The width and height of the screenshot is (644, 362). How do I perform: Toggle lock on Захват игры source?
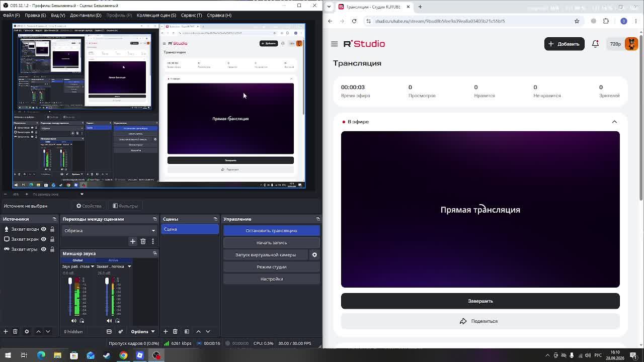click(52, 249)
